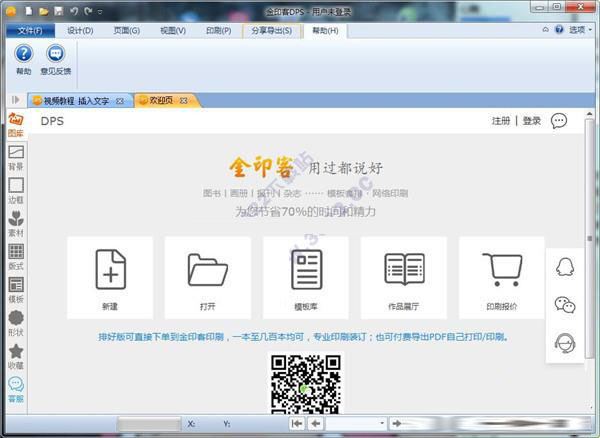Click the QR code image
This screenshot has width=600, height=438.
(306, 384)
